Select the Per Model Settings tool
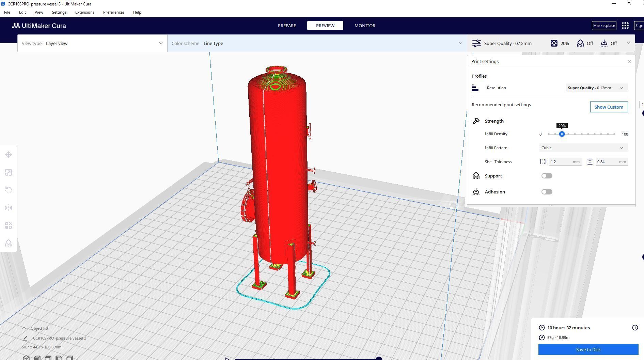The image size is (644, 360). pos(9,225)
